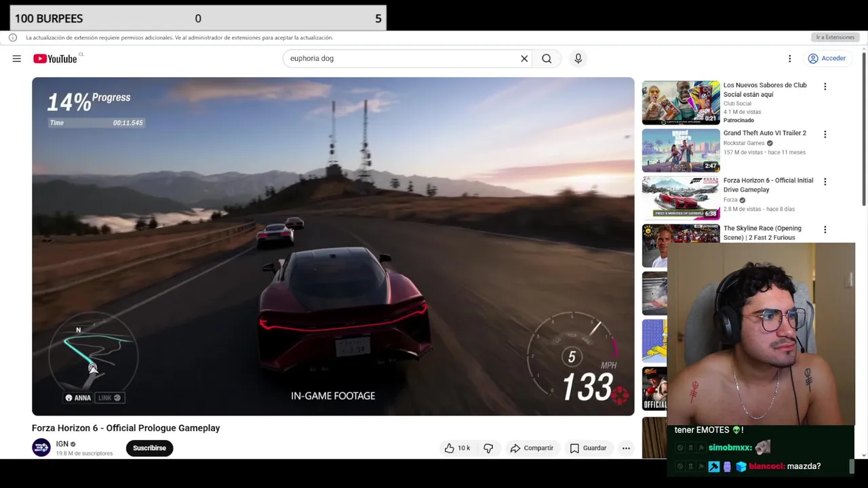Save the video with Guardar
Viewport: 868px width, 488px height.
588,448
